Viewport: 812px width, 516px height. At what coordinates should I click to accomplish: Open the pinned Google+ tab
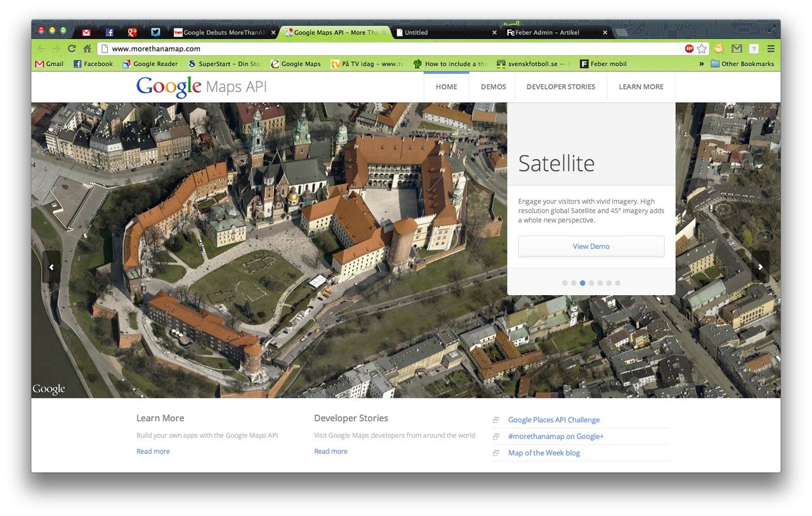(133, 32)
